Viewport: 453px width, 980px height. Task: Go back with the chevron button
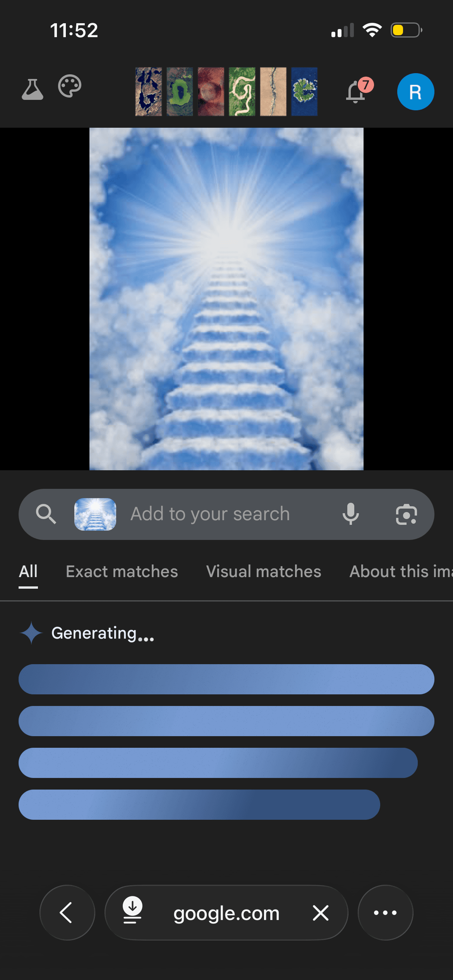67,913
